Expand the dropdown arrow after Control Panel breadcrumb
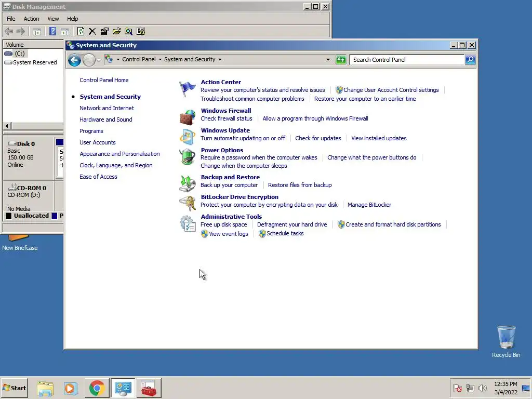The image size is (532, 399). pyautogui.click(x=160, y=60)
